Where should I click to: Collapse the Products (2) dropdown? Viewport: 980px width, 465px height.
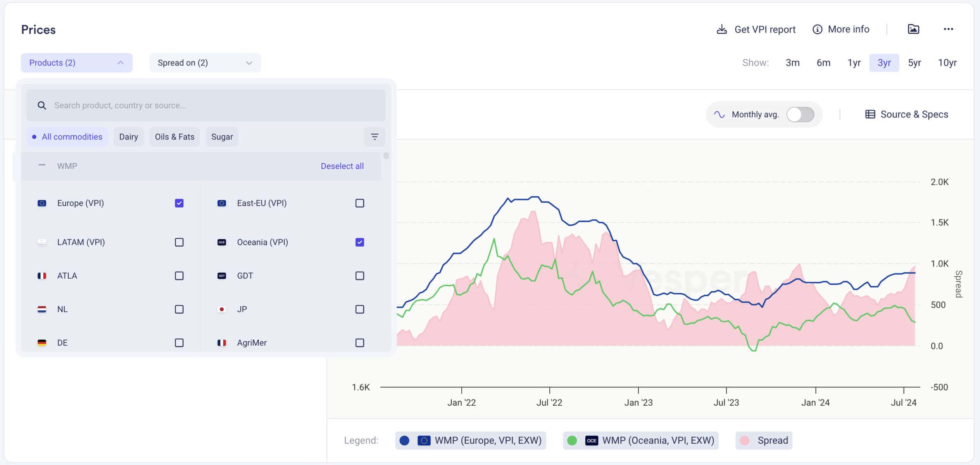pyautogui.click(x=77, y=63)
